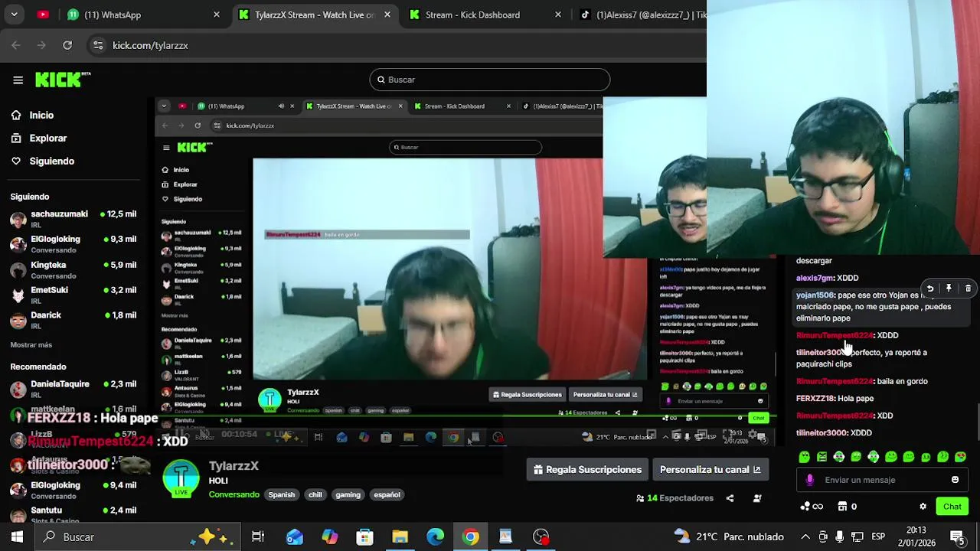Switch to the YouTube pinned tab

tap(43, 15)
